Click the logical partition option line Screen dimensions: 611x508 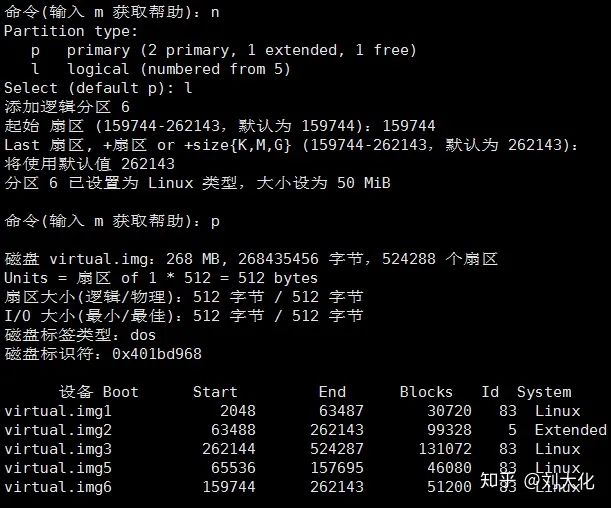point(161,69)
